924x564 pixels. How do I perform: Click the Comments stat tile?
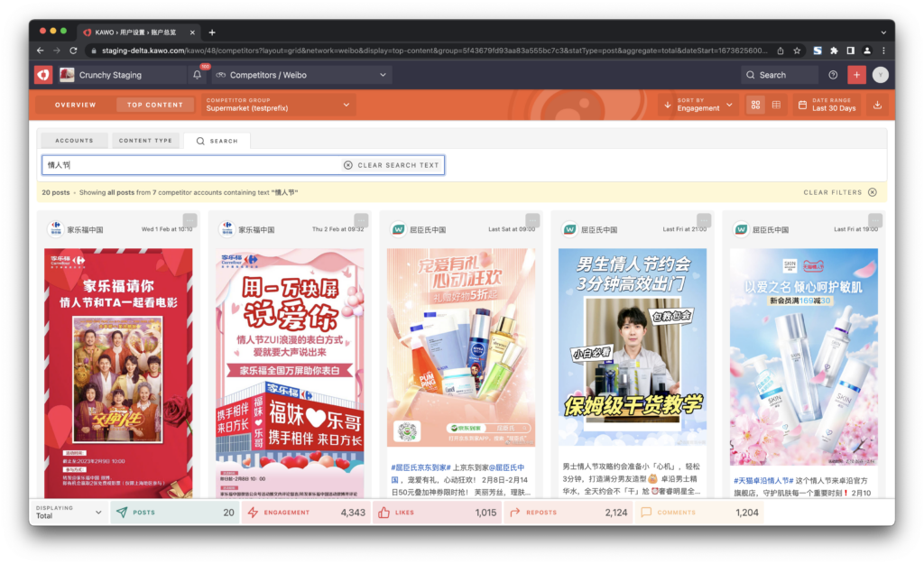[699, 513]
